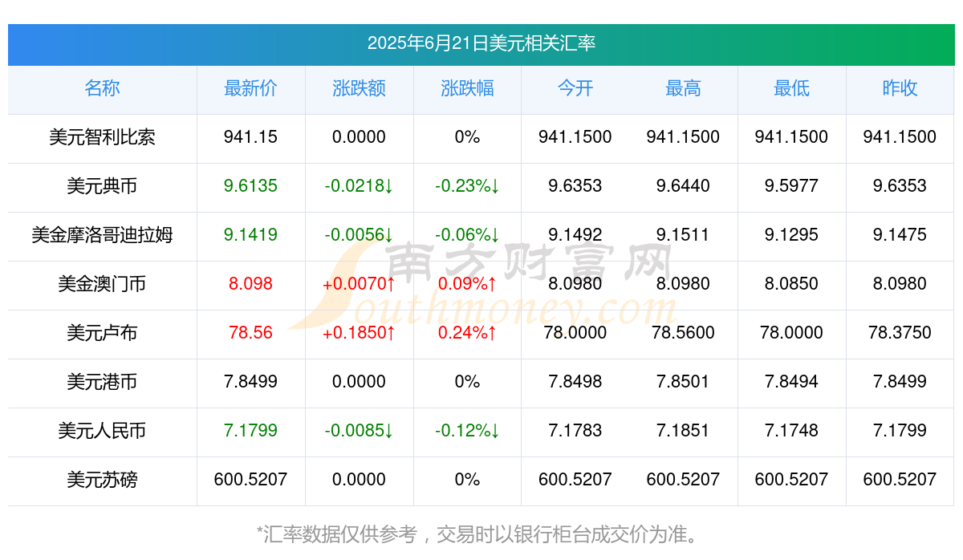
Task: Click highest price 7.8501
Action: tap(683, 382)
